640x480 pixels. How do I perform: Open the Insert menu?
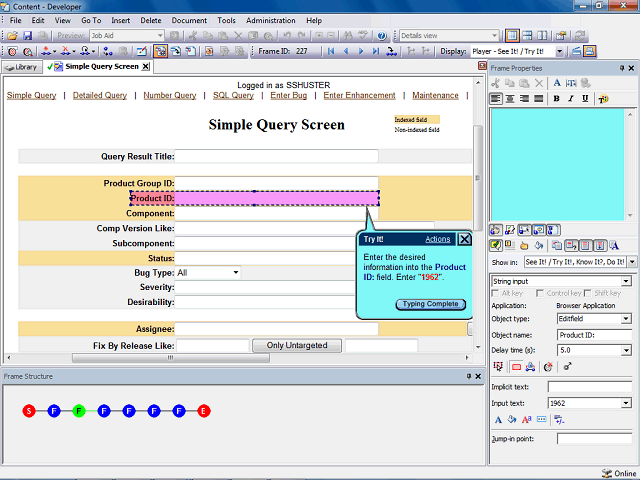click(x=120, y=20)
